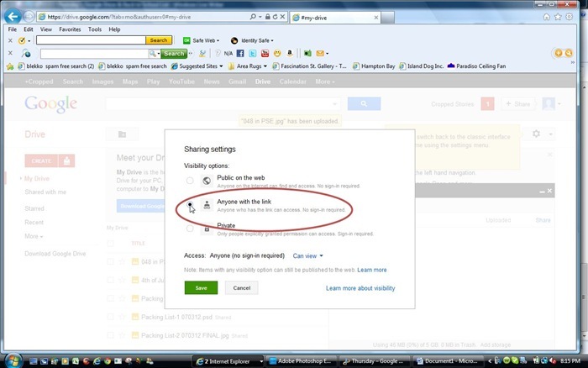Click the upload icon next to CREATE
This screenshot has width=588, height=368.
(x=66, y=161)
